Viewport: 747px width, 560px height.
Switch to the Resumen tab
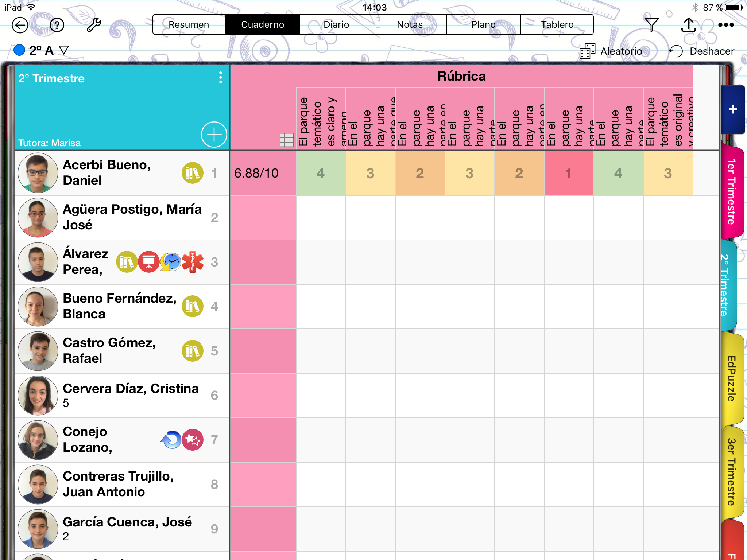(189, 24)
